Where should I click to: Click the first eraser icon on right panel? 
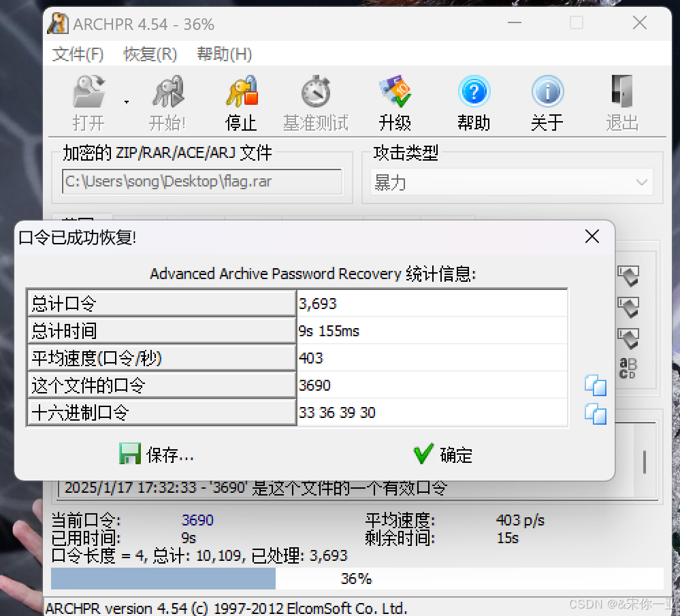tap(628, 276)
